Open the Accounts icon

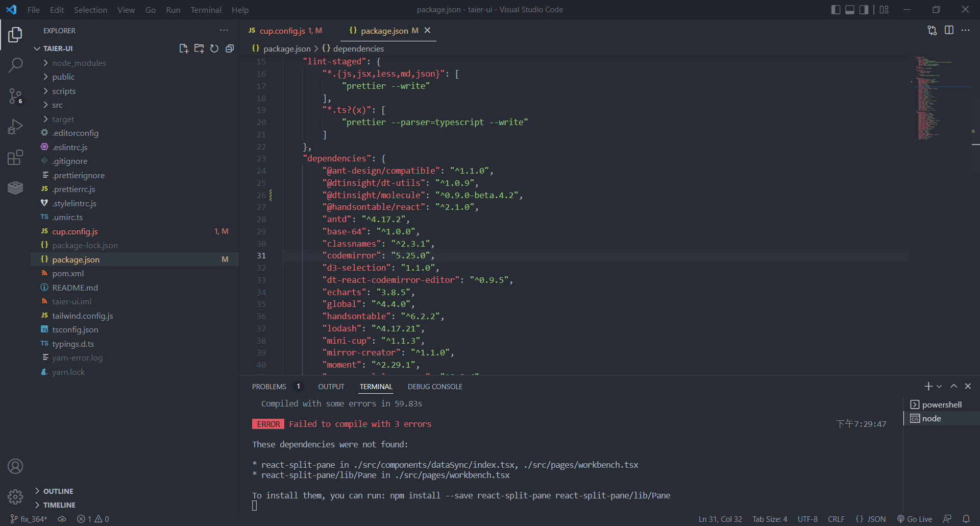(15, 466)
